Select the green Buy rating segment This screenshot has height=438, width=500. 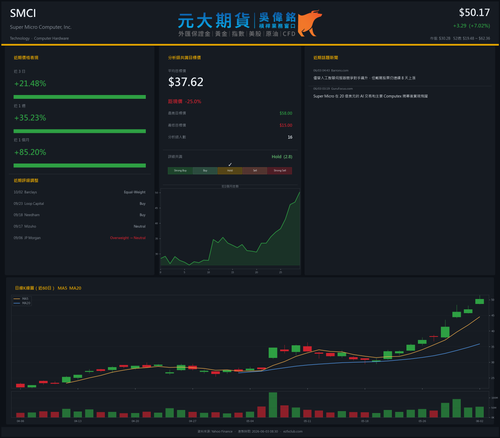point(205,171)
